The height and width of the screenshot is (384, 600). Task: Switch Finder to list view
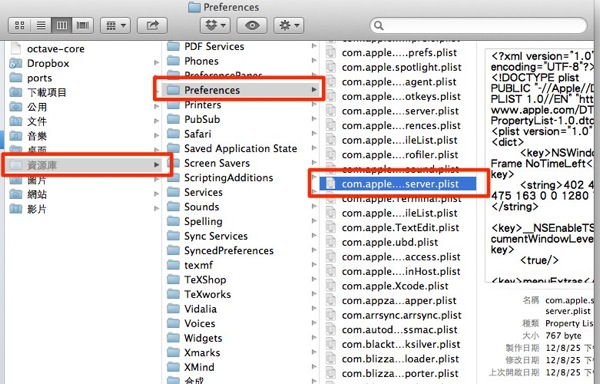click(41, 26)
